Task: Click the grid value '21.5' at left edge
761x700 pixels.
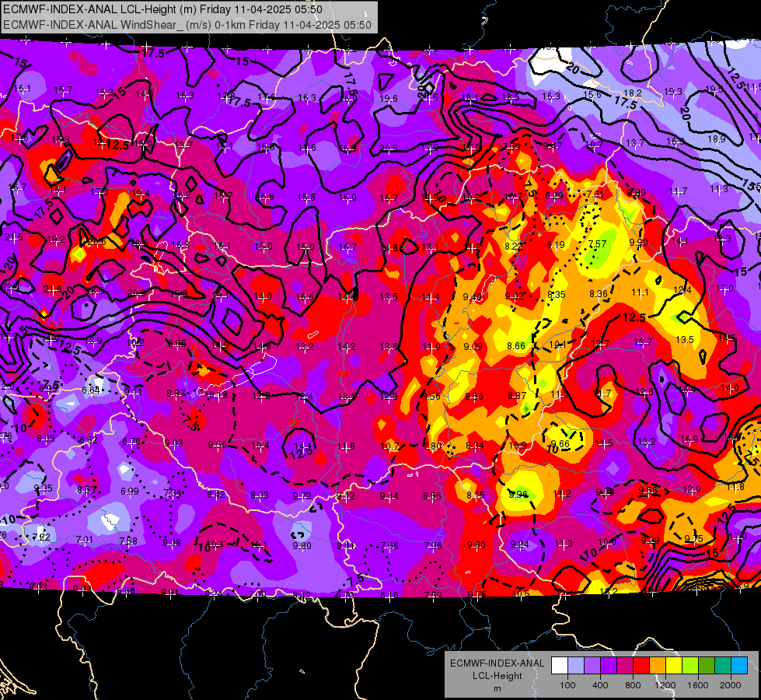Action: coord(13,237)
